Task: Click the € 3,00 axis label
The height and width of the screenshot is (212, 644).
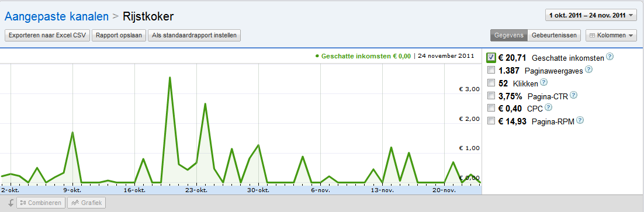Action: pyautogui.click(x=469, y=89)
